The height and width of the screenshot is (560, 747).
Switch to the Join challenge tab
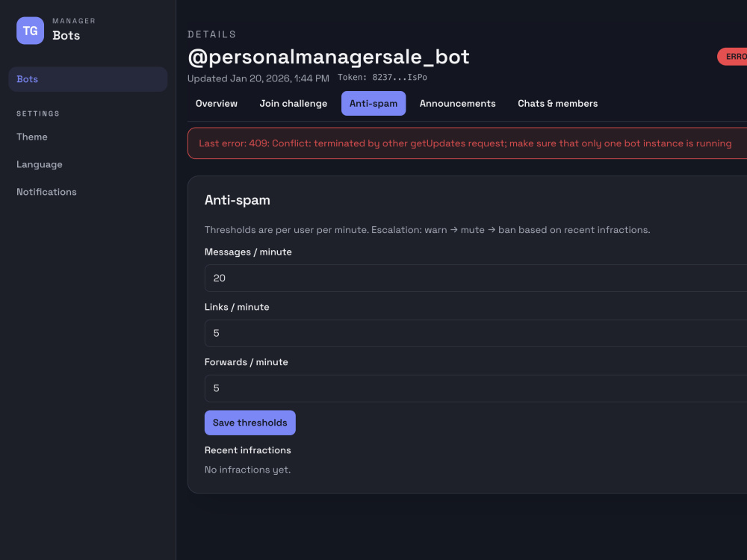click(x=294, y=103)
